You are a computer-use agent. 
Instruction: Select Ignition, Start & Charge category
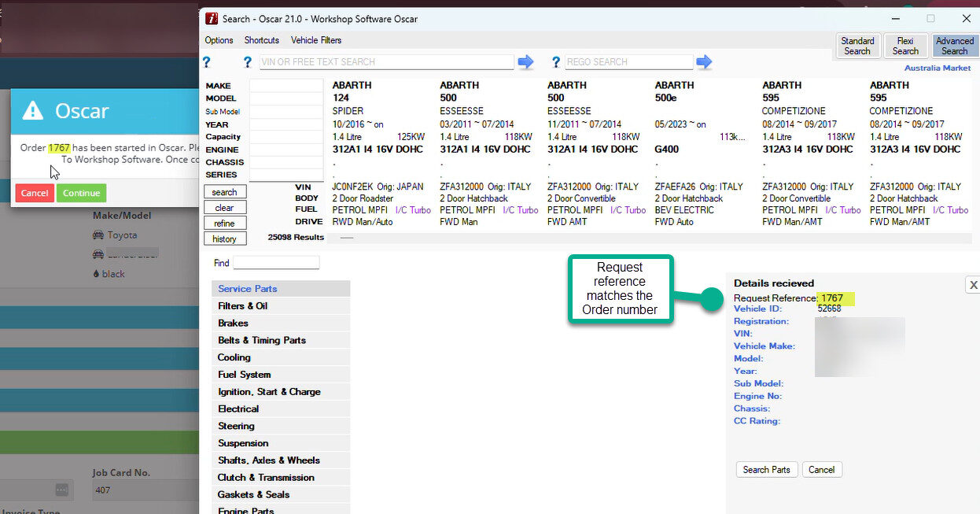click(281, 392)
